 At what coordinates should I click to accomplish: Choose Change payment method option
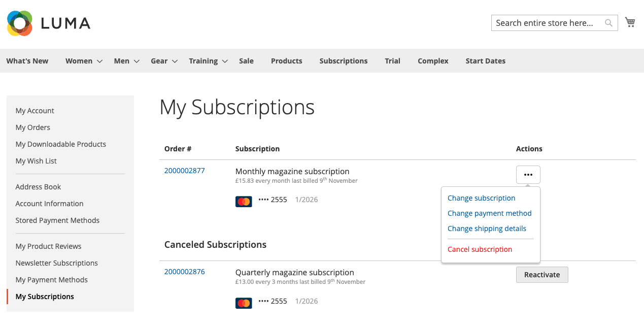tap(490, 213)
